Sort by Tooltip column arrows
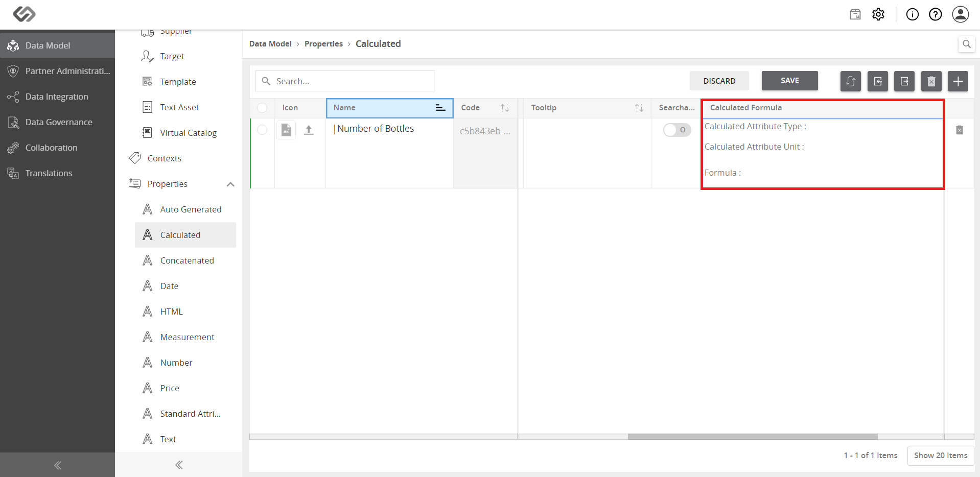This screenshot has width=980, height=477. pos(639,108)
